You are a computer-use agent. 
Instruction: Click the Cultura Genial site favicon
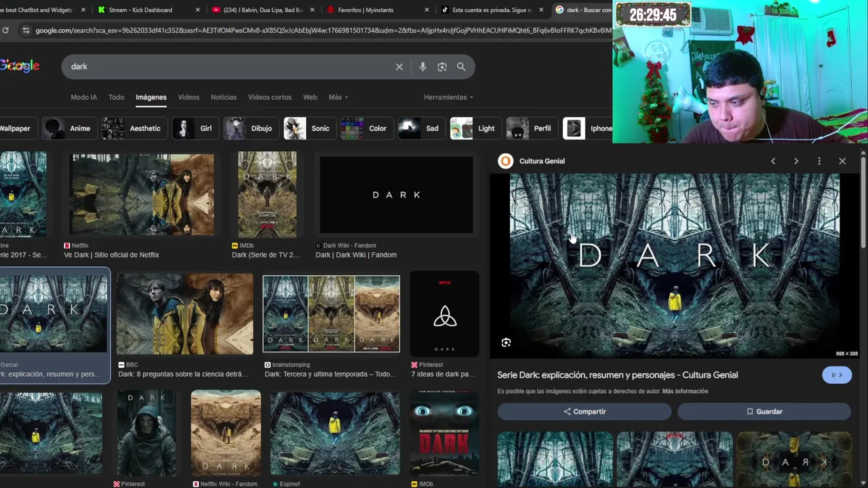pyautogui.click(x=505, y=161)
